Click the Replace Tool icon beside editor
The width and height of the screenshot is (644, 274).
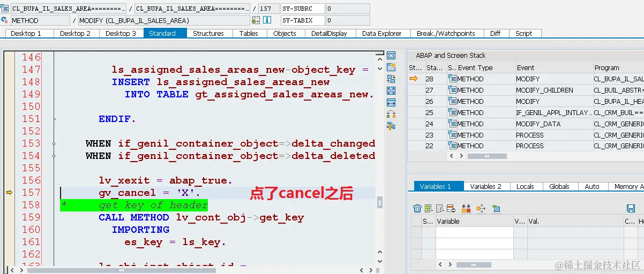tap(391, 79)
